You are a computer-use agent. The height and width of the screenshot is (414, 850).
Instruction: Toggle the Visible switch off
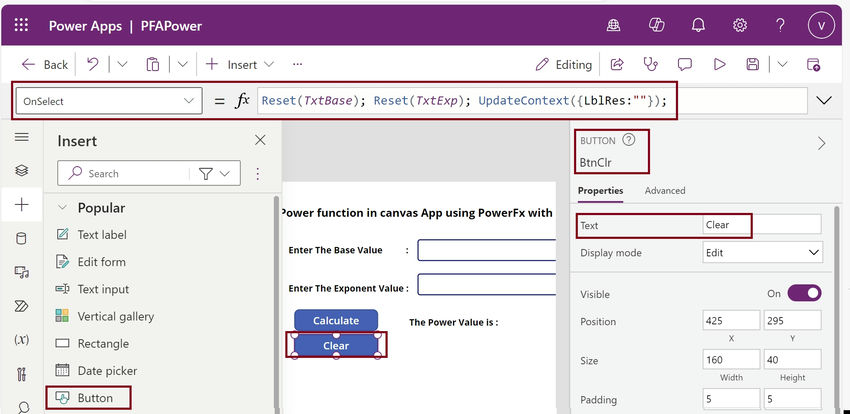coord(804,293)
